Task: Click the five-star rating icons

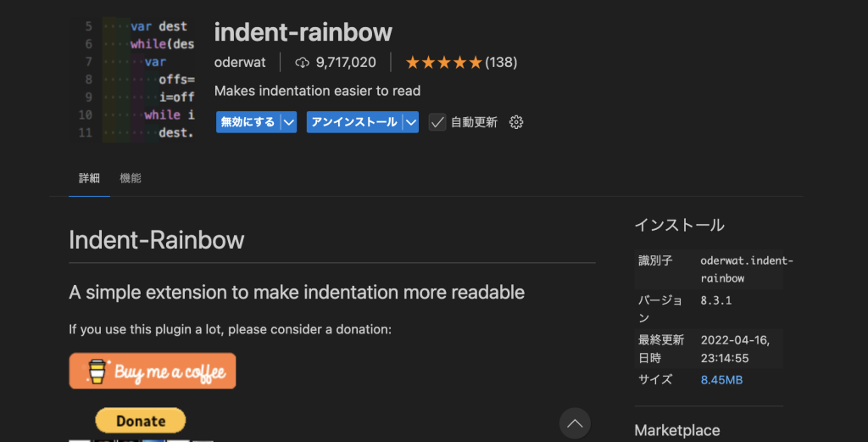Action: click(x=443, y=63)
